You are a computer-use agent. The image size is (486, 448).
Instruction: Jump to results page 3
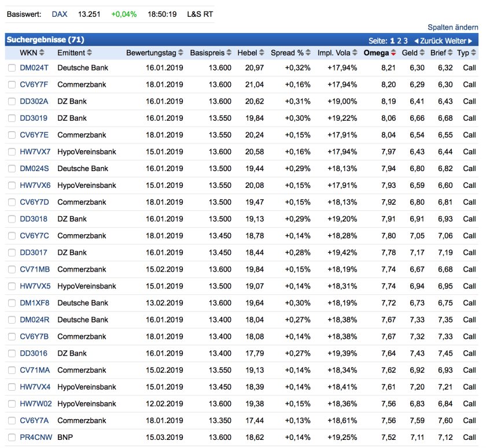406,41
